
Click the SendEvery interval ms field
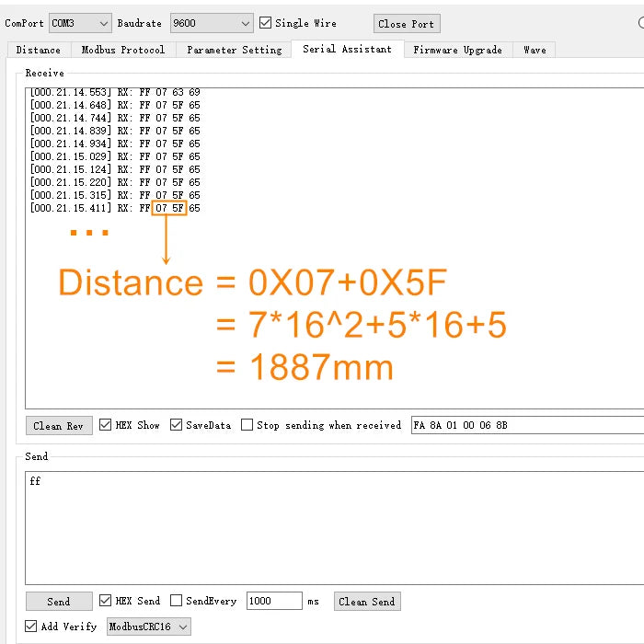tap(274, 601)
